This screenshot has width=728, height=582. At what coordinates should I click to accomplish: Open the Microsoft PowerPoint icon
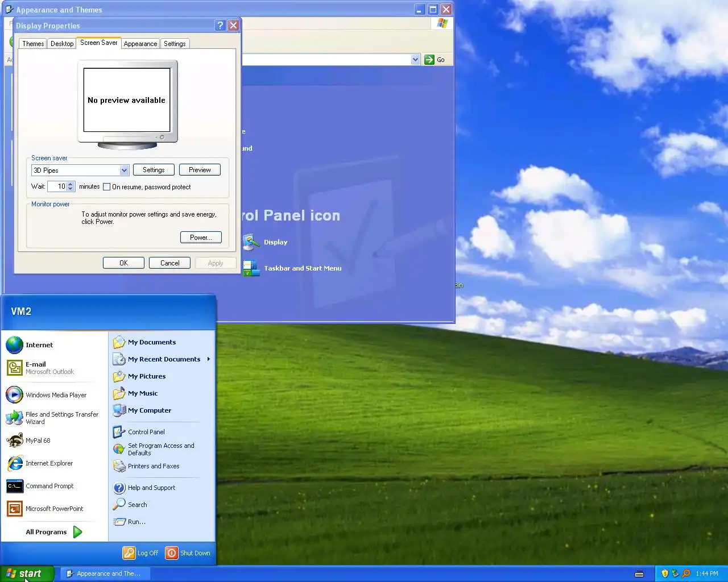(14, 509)
